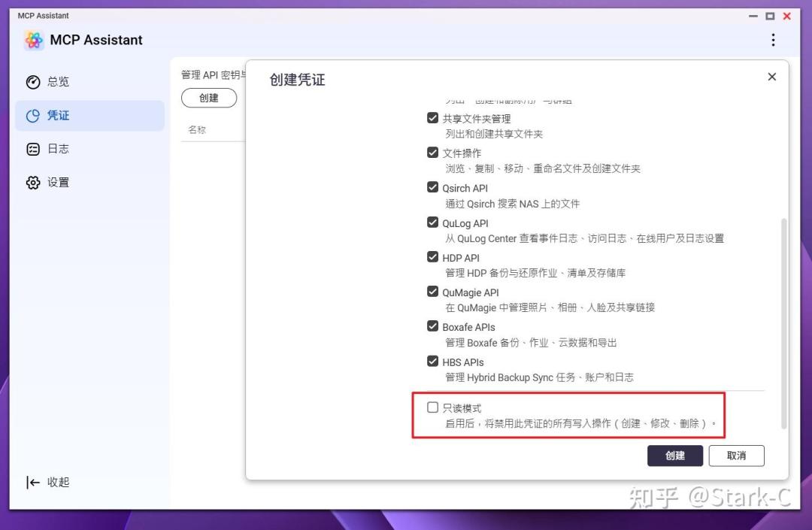Screen dimensions: 812x530
Task: Click the MCP Assistant header title
Action: tap(96, 40)
